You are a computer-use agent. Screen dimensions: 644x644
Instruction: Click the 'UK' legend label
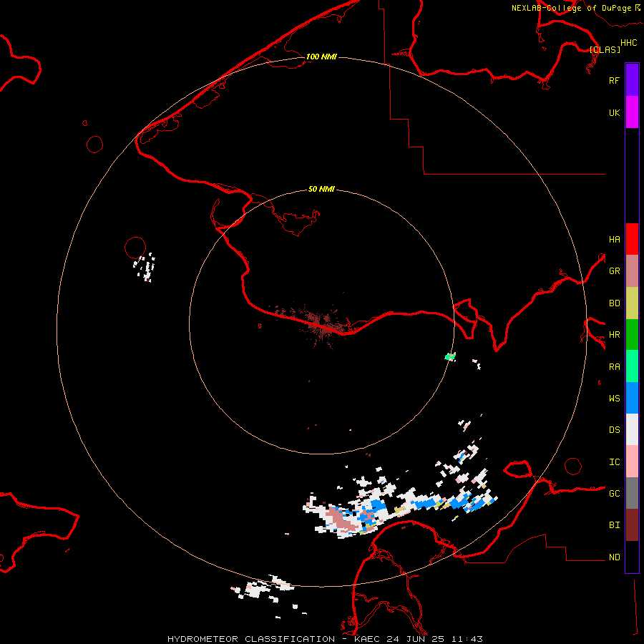[x=614, y=112]
